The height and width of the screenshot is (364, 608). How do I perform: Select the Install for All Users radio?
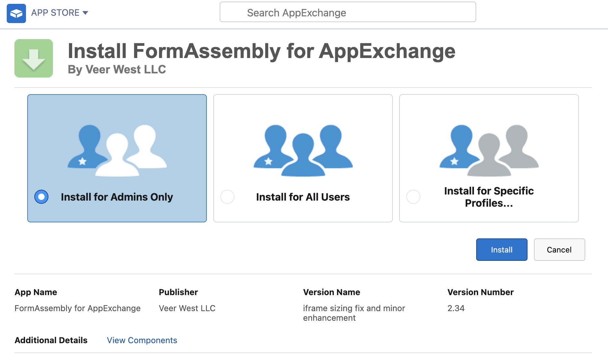[x=227, y=197]
